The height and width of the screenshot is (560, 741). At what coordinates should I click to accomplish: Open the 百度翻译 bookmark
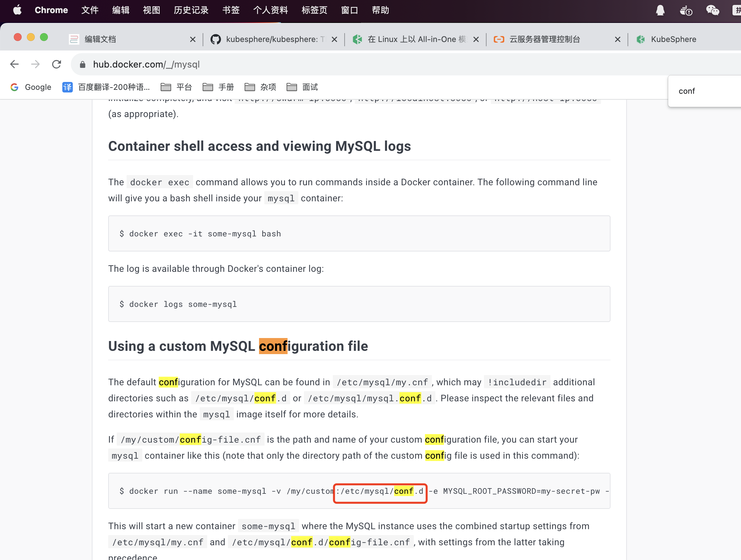106,87
